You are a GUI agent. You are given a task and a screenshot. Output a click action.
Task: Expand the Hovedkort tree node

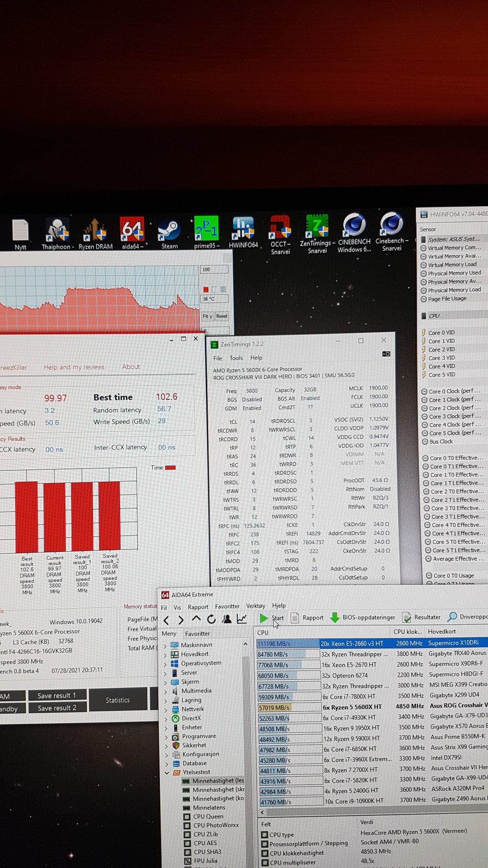[x=165, y=655]
